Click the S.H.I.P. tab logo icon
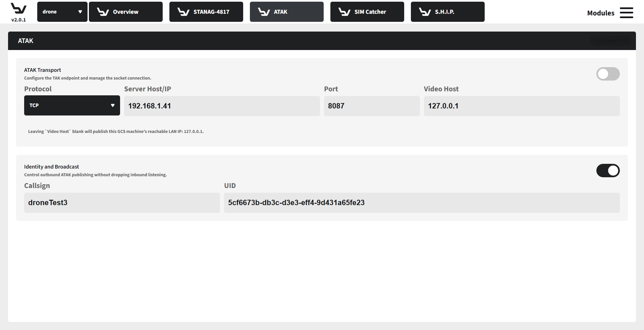Viewport: 644px width, 330px height. pos(425,12)
